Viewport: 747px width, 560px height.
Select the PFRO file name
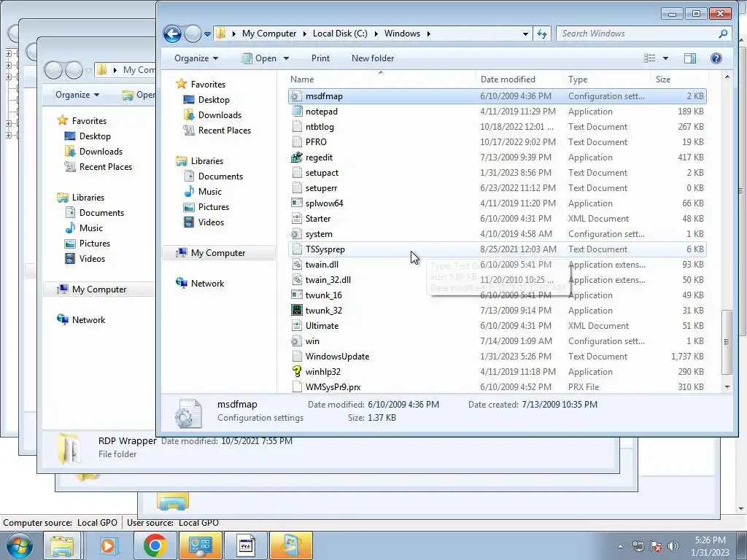pyautogui.click(x=316, y=142)
